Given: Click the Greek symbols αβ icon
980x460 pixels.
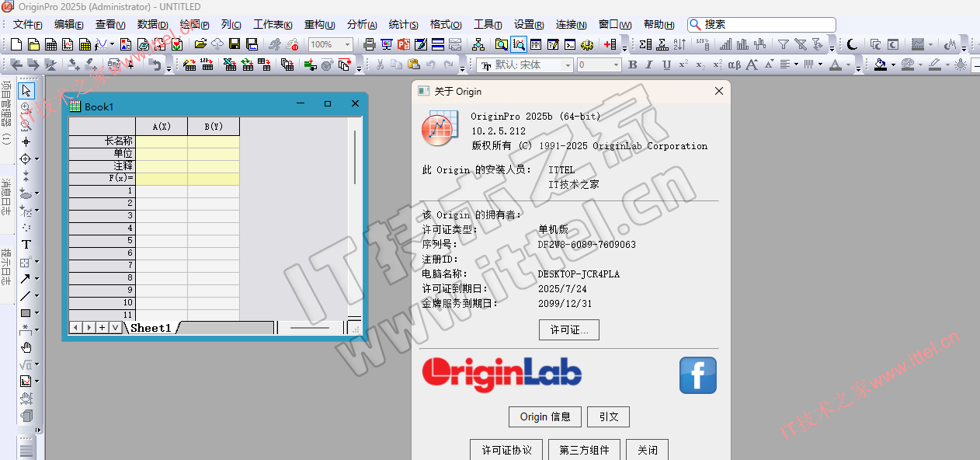Looking at the screenshot, I should pyautogui.click(x=734, y=64).
